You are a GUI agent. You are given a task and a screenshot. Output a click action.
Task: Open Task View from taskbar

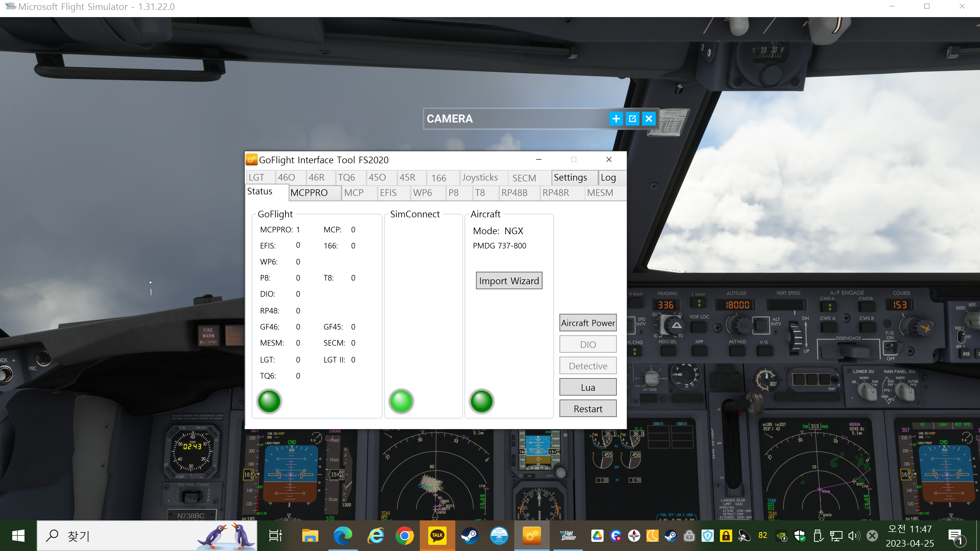click(275, 536)
